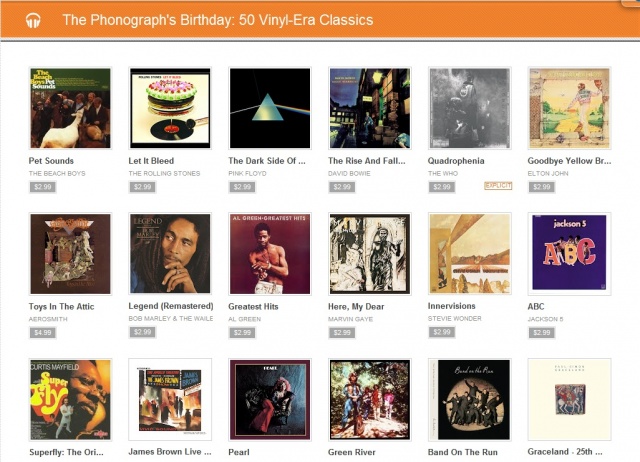Open the Dark Side Of The Moon prism cover
Viewport: 640px width, 462px height.
tap(270, 108)
